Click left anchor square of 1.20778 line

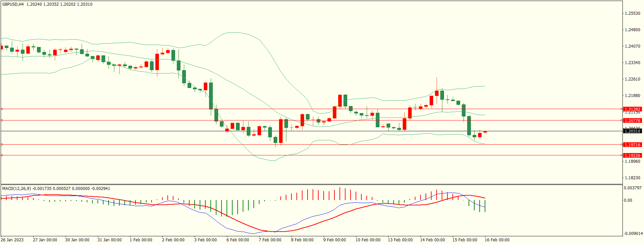(2, 120)
